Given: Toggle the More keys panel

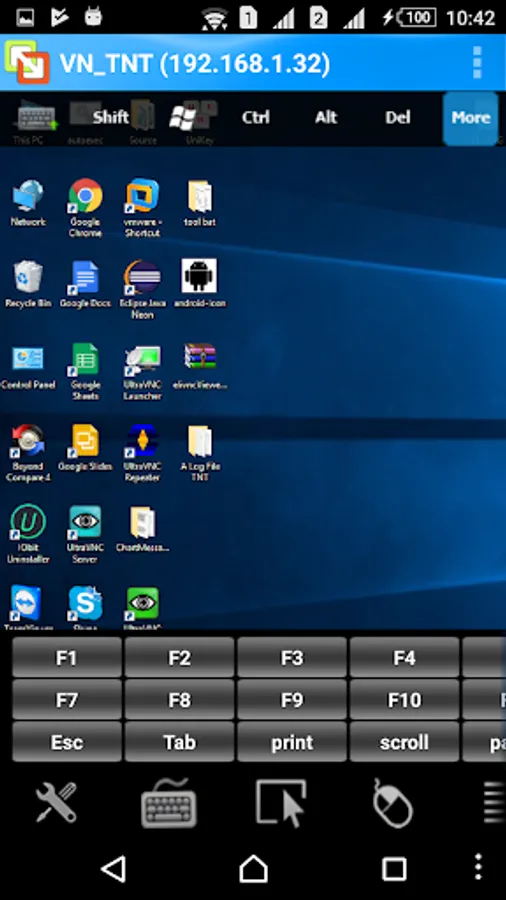Looking at the screenshot, I should point(470,118).
